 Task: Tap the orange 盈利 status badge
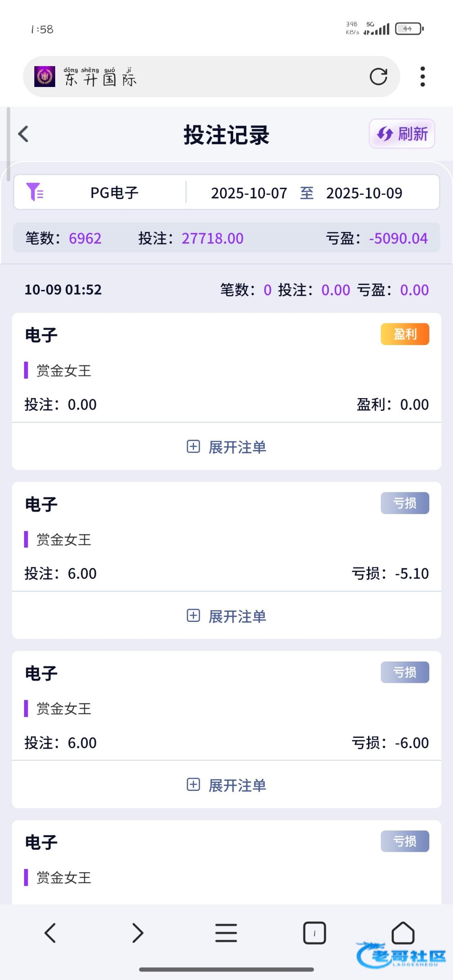pyautogui.click(x=405, y=334)
